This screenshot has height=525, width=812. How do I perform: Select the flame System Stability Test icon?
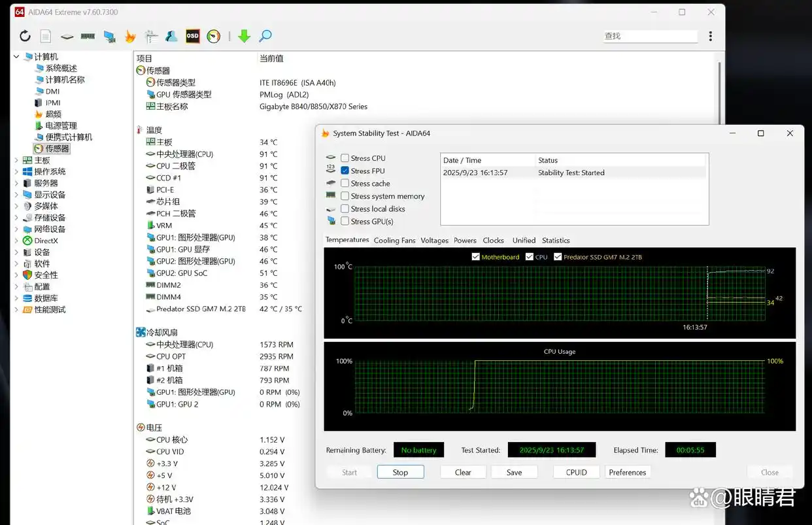pos(131,36)
